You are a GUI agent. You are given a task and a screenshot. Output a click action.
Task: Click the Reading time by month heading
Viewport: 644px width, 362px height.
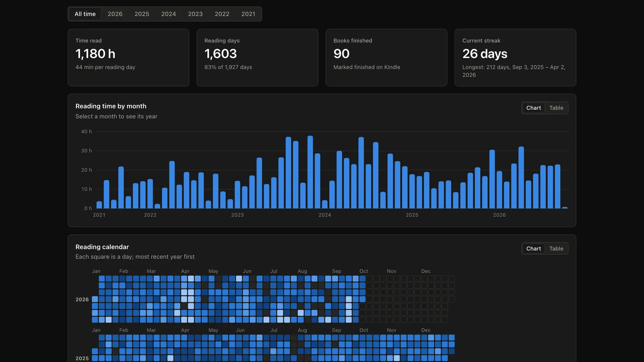coord(111,106)
